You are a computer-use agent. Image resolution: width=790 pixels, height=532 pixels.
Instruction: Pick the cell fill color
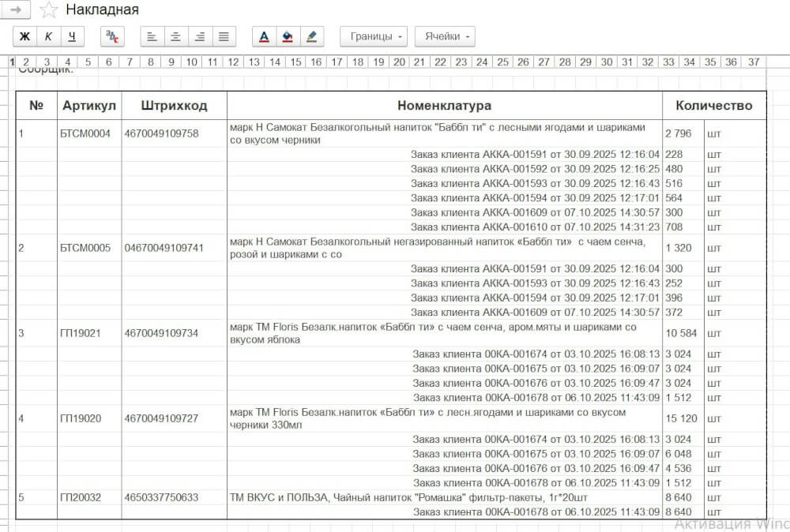pos(288,36)
